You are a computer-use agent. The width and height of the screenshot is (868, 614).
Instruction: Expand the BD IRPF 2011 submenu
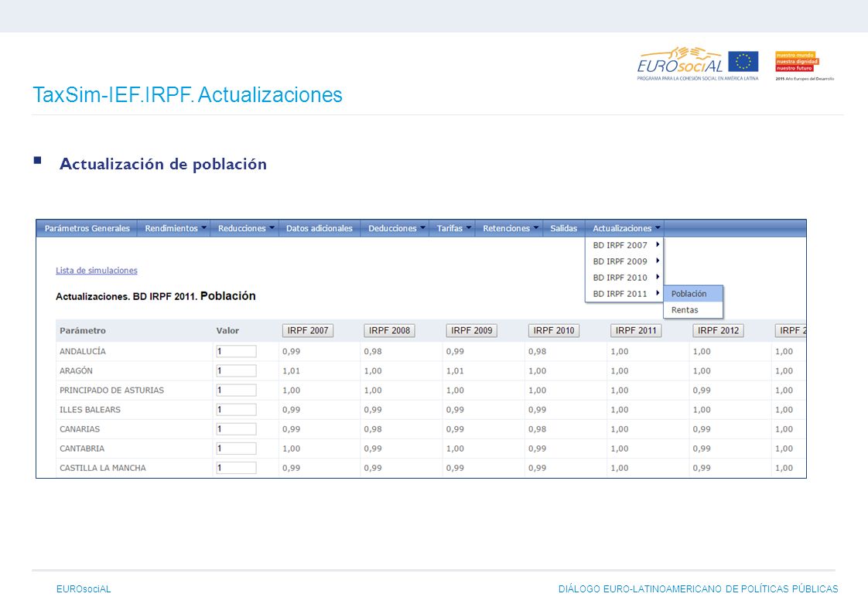624,294
